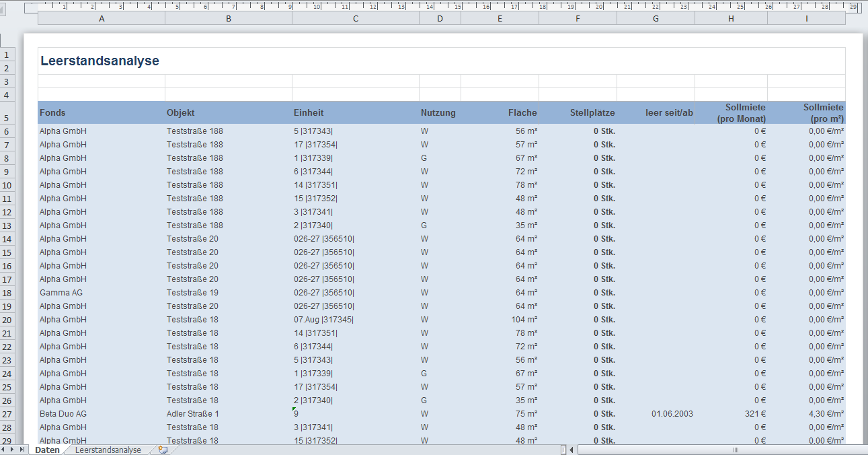
Task: Select '0,00 €/m²' in row 22
Action: [x=807, y=347]
